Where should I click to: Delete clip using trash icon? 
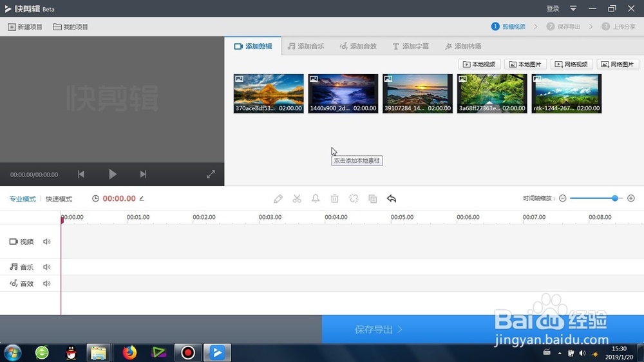coord(335,199)
